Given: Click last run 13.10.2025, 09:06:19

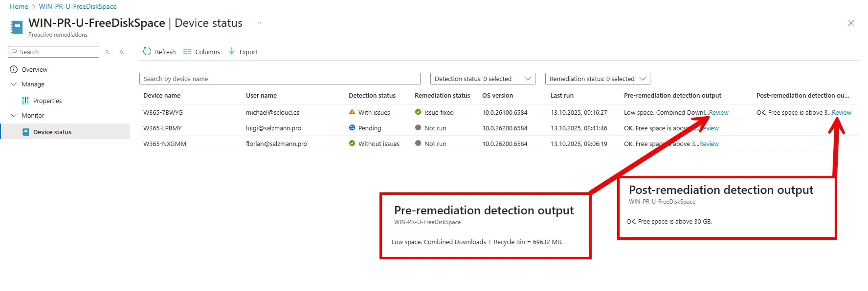Looking at the screenshot, I should coord(579,144).
